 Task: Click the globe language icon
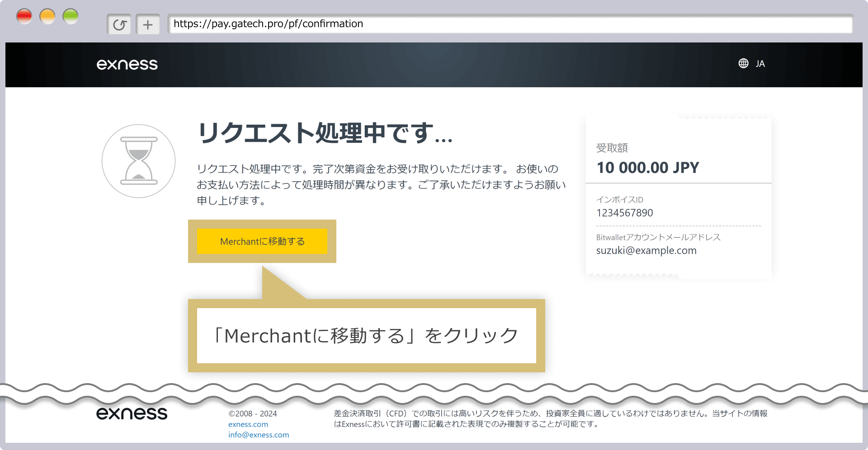coord(743,63)
